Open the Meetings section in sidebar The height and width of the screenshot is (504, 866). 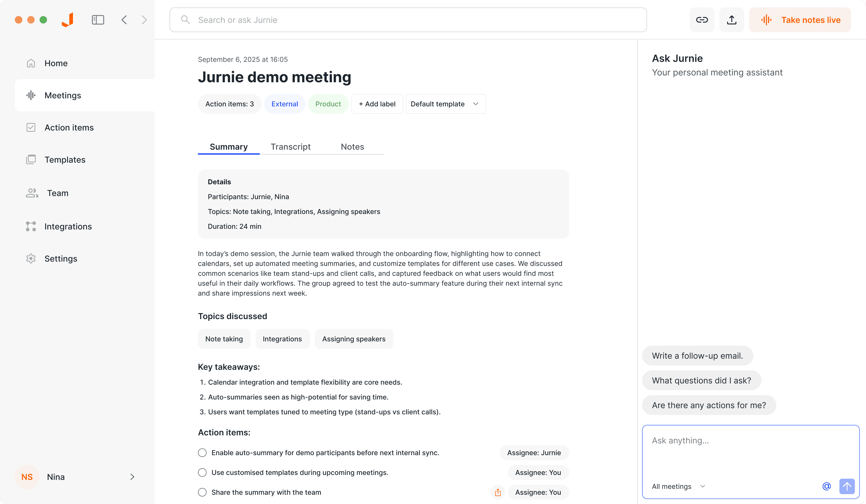click(62, 95)
